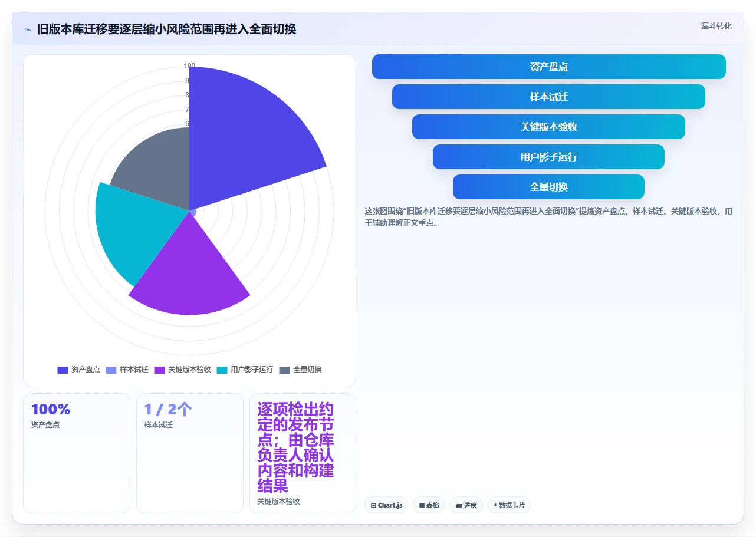Toggle 全量切换 legend swatch

point(284,370)
